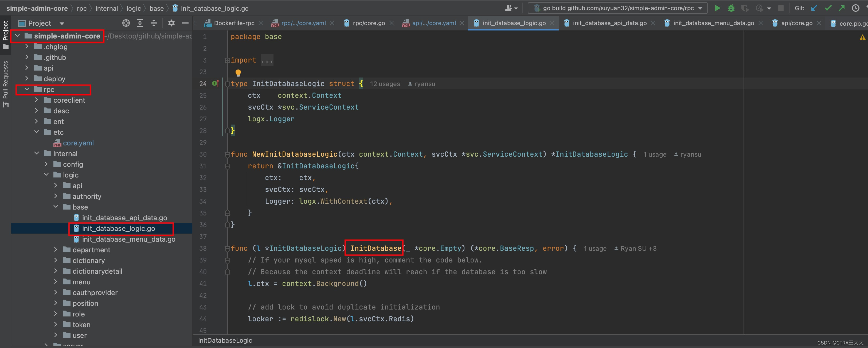Click InitDatabaseLogic in the bottom breadcrumb

tap(225, 341)
